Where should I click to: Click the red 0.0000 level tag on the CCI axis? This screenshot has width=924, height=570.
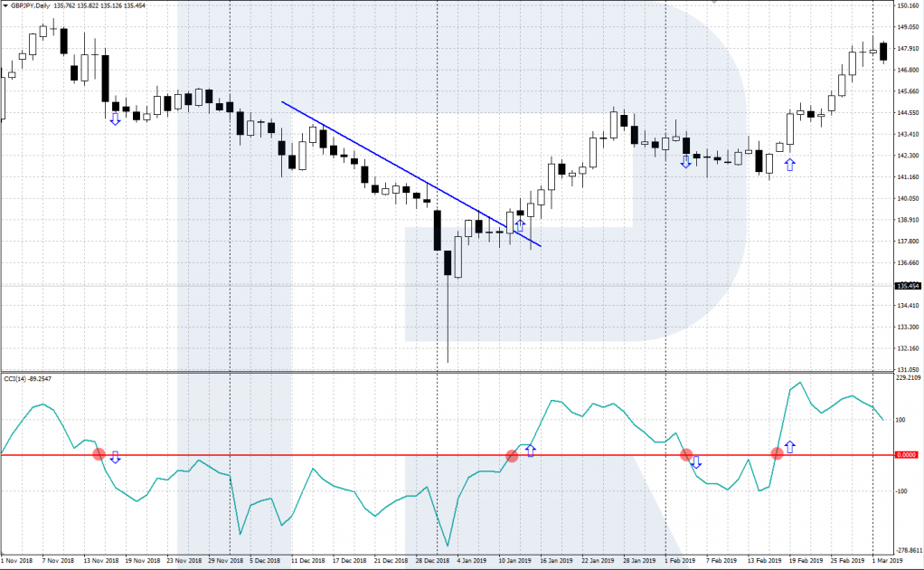pyautogui.click(x=906, y=455)
